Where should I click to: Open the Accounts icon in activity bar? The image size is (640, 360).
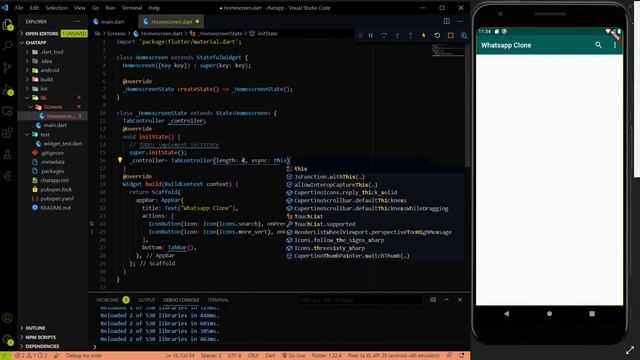7,318
